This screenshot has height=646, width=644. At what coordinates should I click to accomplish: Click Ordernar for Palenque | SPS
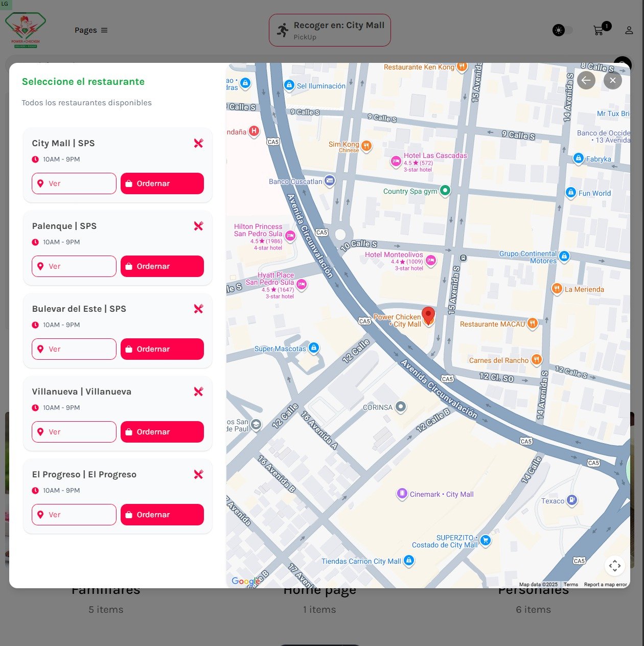pyautogui.click(x=162, y=266)
